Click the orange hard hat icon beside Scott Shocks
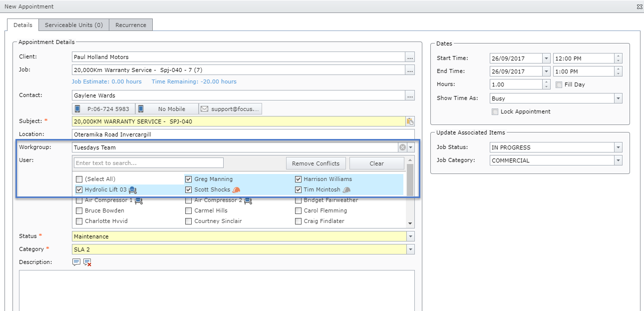 click(237, 190)
